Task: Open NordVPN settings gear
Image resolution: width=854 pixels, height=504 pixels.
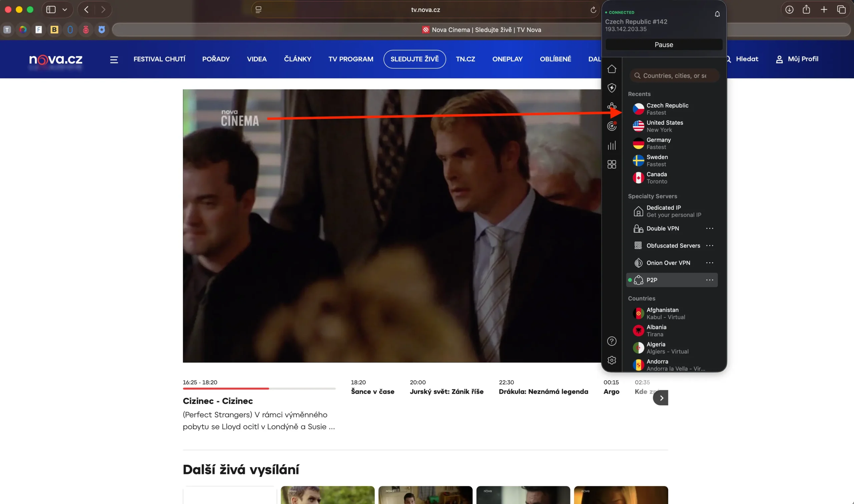Action: 612,360
